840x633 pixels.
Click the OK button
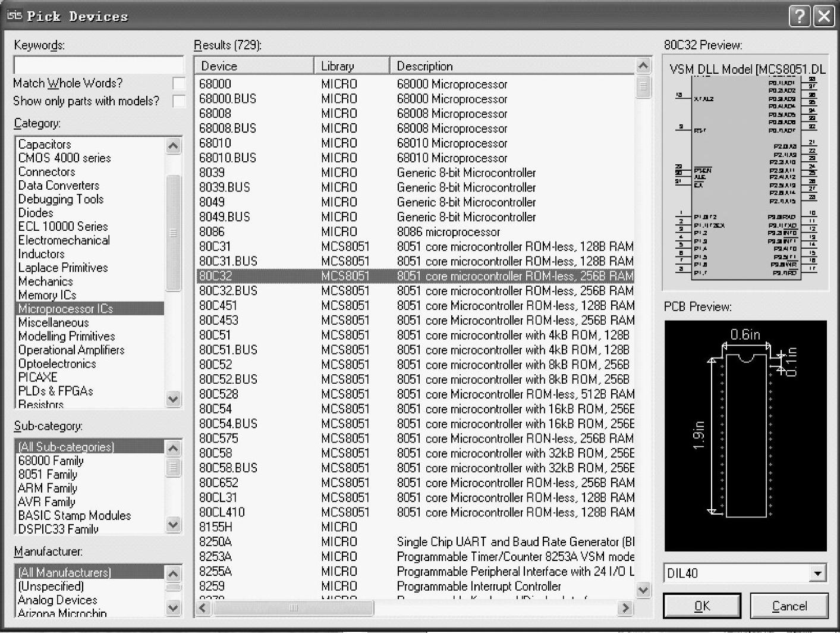tap(702, 606)
